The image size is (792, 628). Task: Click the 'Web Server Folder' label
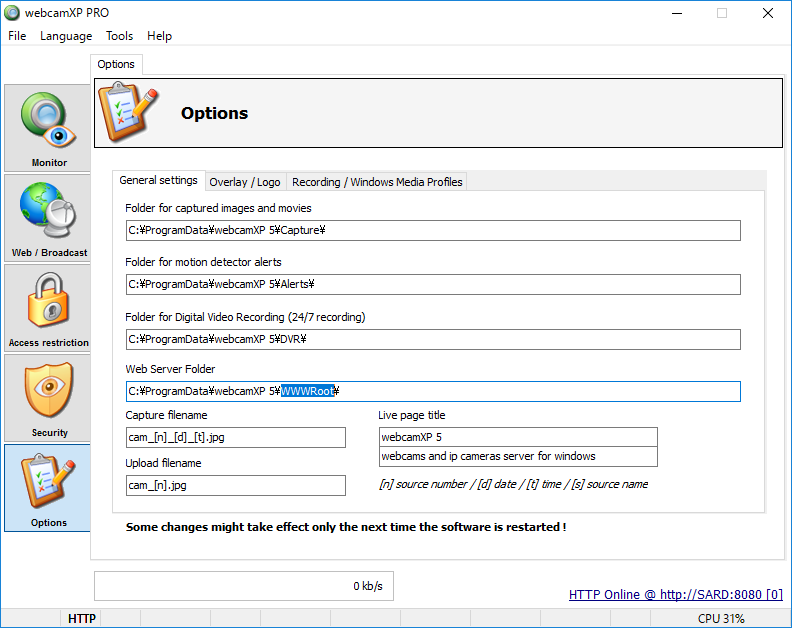coord(170,369)
